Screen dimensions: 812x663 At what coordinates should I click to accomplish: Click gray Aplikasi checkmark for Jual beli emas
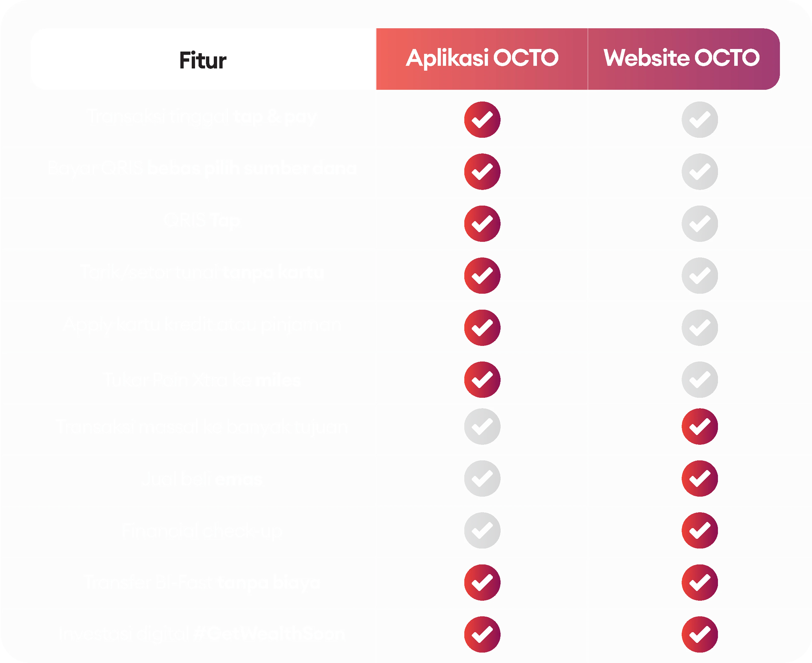pyautogui.click(x=482, y=478)
